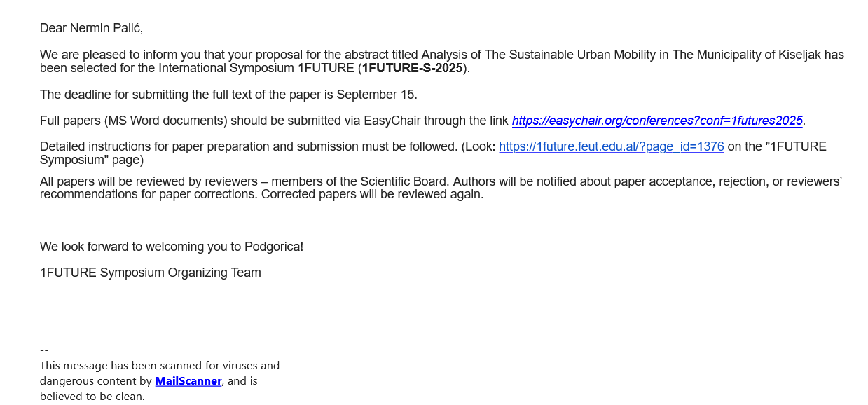Screen dimensions: 868x405
Task: Open the EasyChair conference submission link
Action: pyautogui.click(x=657, y=121)
